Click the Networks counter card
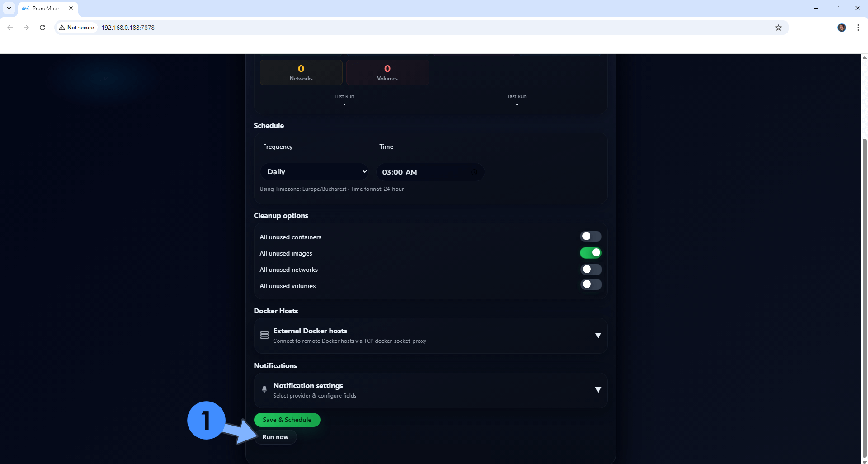Viewport: 868px width, 464px height. (301, 72)
